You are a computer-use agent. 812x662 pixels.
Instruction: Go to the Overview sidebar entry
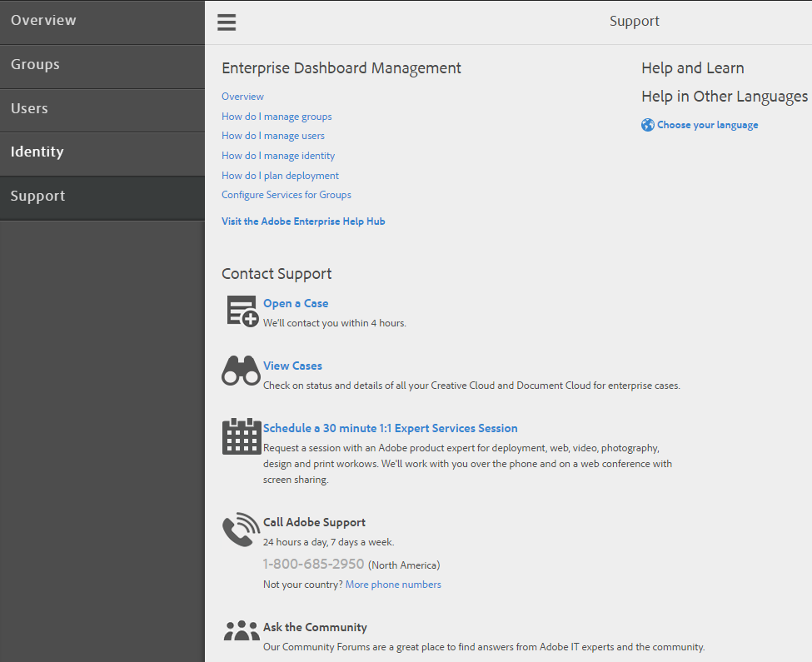pyautogui.click(x=43, y=20)
